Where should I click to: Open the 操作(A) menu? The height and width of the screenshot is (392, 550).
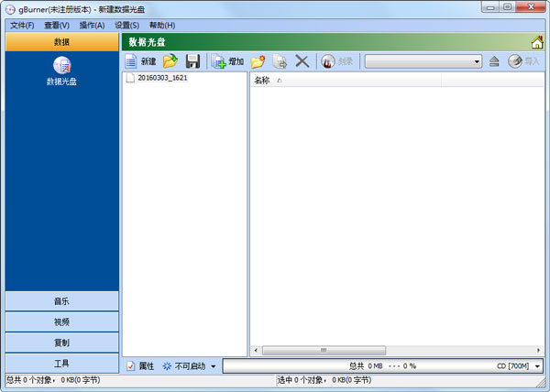pyautogui.click(x=92, y=26)
